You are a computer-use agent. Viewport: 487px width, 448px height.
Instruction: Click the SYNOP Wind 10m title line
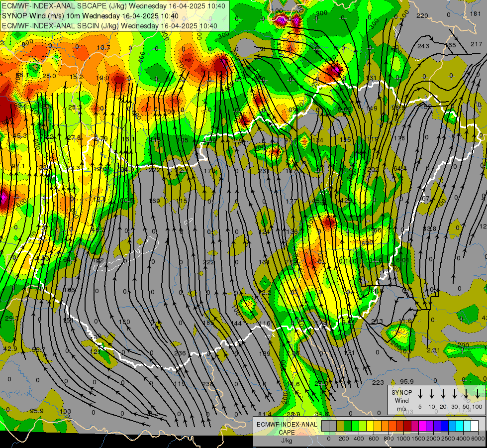point(90,16)
